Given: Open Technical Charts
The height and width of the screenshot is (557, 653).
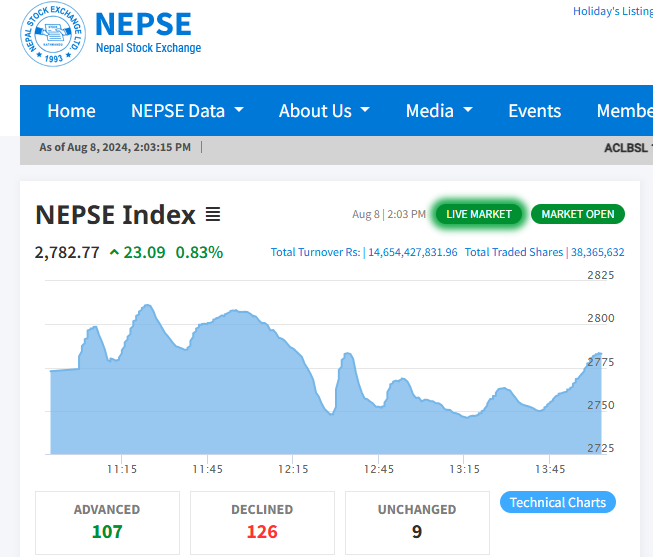Looking at the screenshot, I should pyautogui.click(x=557, y=502).
